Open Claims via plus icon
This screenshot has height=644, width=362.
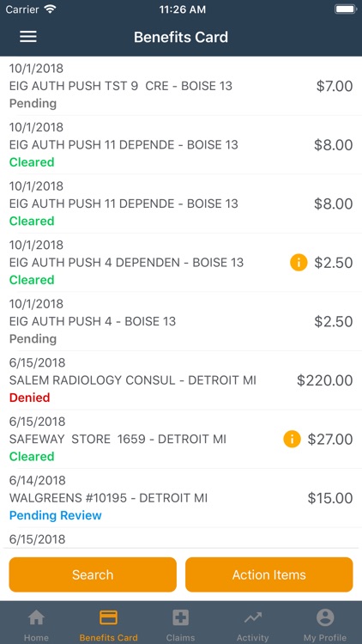tap(181, 617)
